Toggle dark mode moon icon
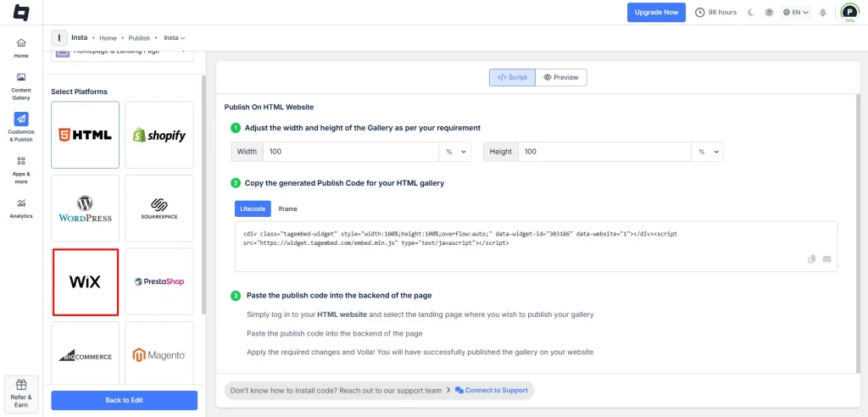868x417 pixels. coord(751,12)
